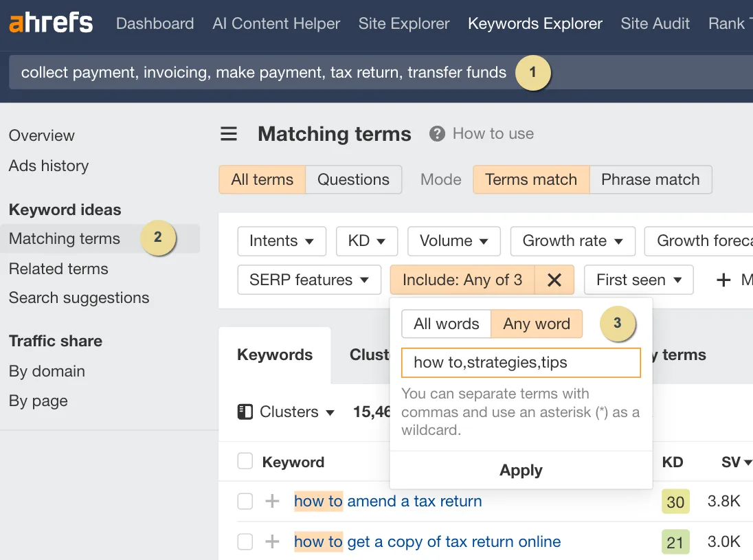
Task: Go to Dashboard in top navigation
Action: [155, 23]
